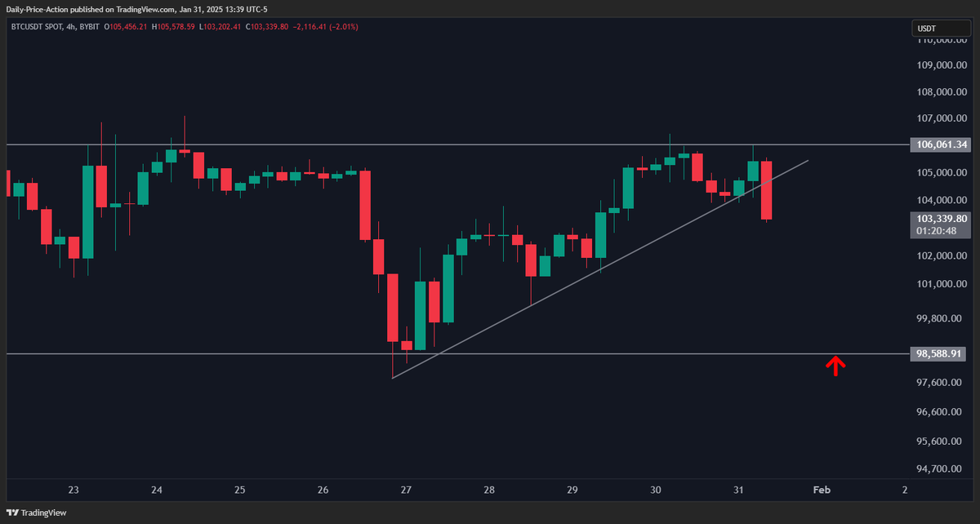980x524 pixels.
Task: Select the upper horizontal resistance line
Action: pyautogui.click(x=408, y=144)
